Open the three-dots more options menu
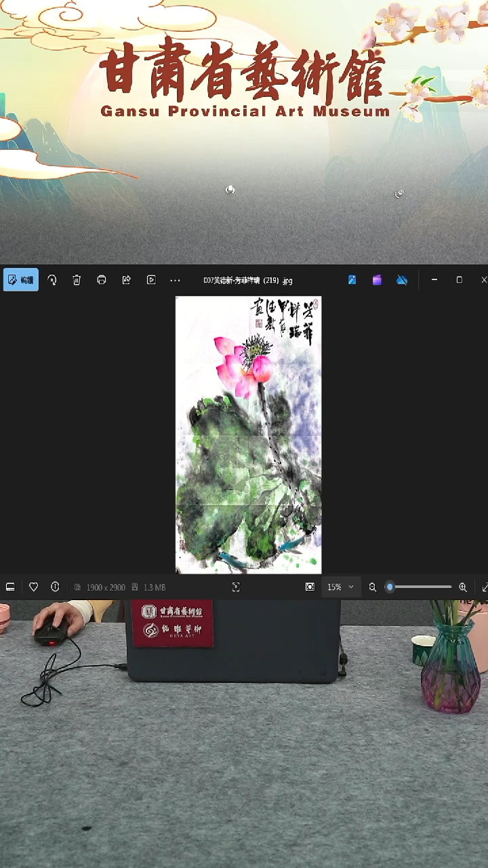This screenshot has height=868, width=488. point(176,280)
